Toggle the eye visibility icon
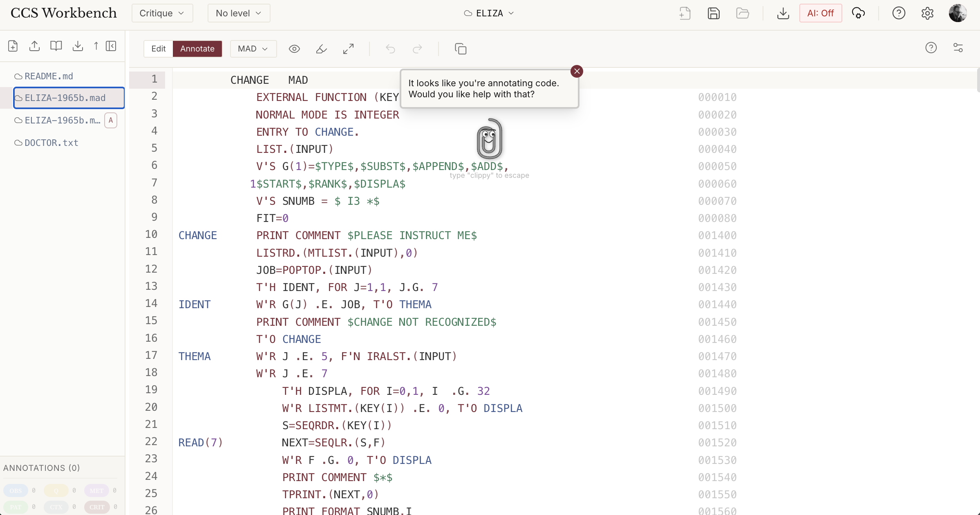This screenshot has height=515, width=980. point(294,49)
